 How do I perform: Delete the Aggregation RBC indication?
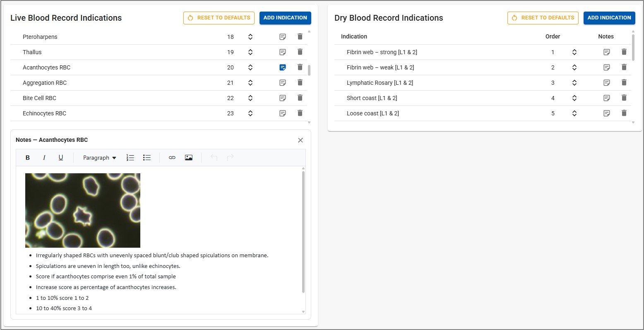(x=300, y=83)
